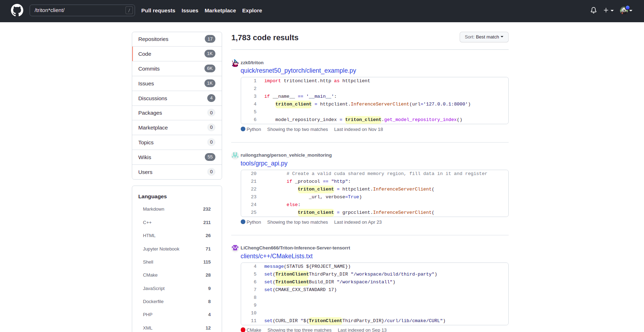This screenshot has width=644, height=332.
Task: Click line number 4 in client_example.py snippet
Action: click(255, 104)
